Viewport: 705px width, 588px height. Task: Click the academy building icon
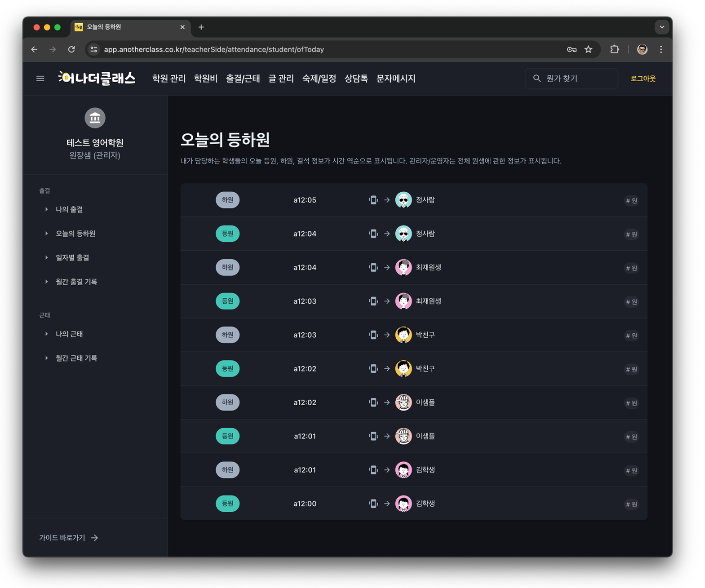click(x=95, y=118)
